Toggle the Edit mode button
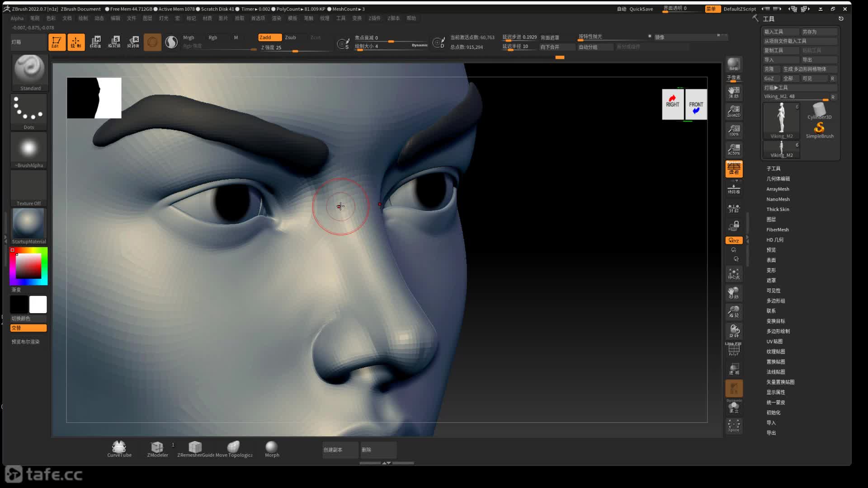This screenshot has height=488, width=868. [x=57, y=42]
